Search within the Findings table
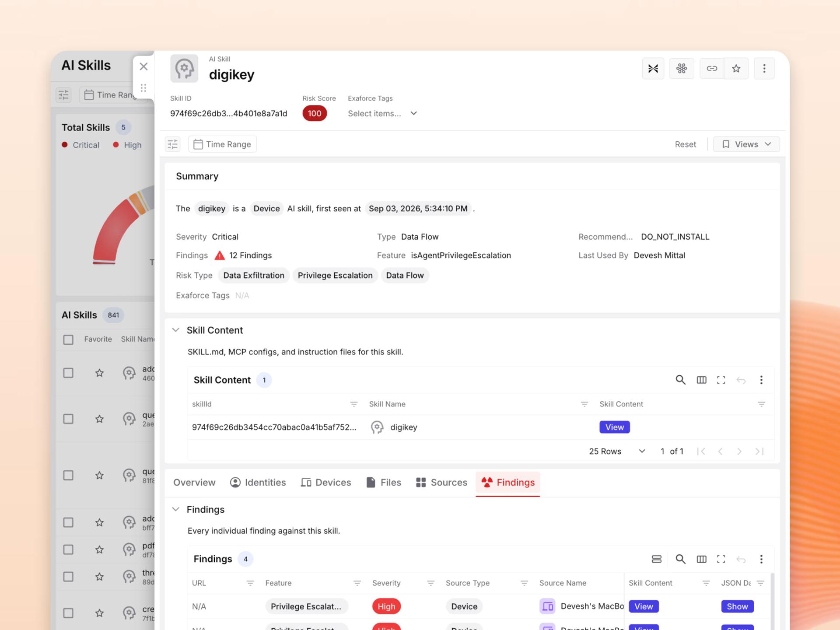 (680, 559)
